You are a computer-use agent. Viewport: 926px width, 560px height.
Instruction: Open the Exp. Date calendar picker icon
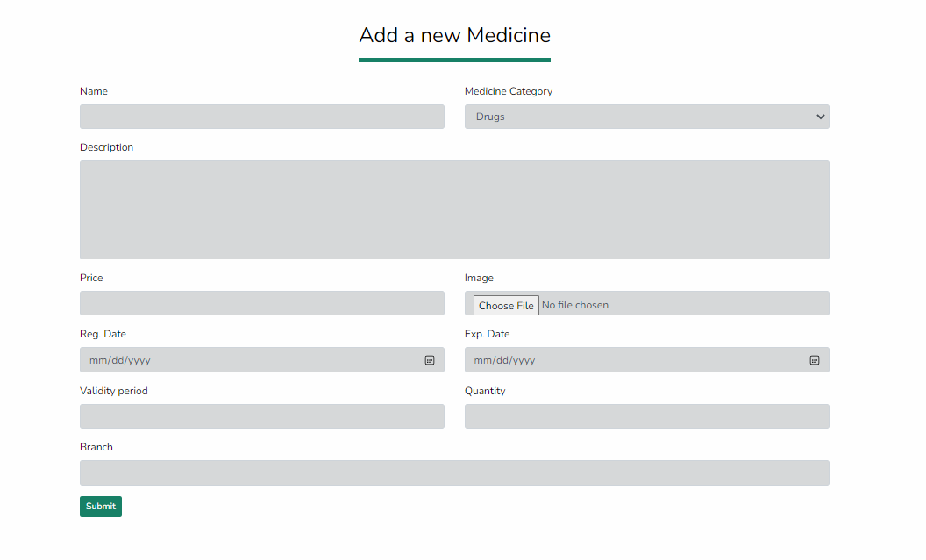tap(814, 359)
